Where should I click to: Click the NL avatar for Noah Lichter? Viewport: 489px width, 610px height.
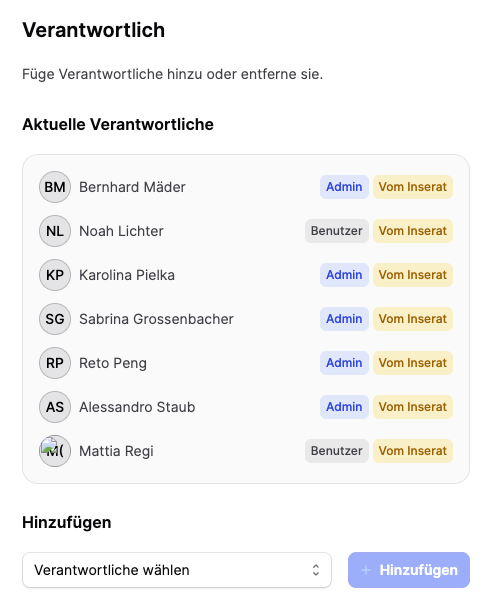click(55, 231)
